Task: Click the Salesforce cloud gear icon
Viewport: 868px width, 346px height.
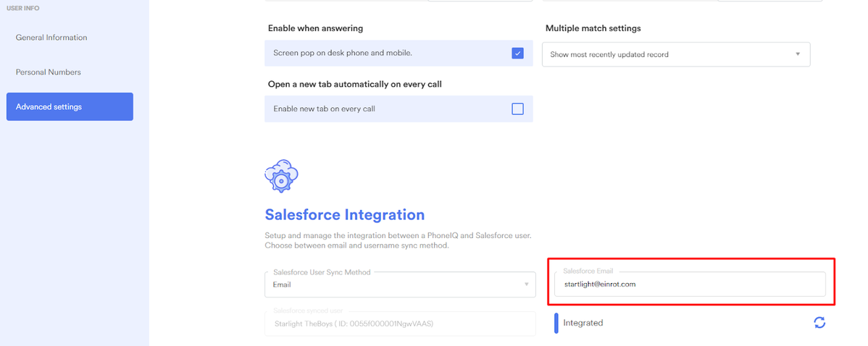Action: [282, 175]
